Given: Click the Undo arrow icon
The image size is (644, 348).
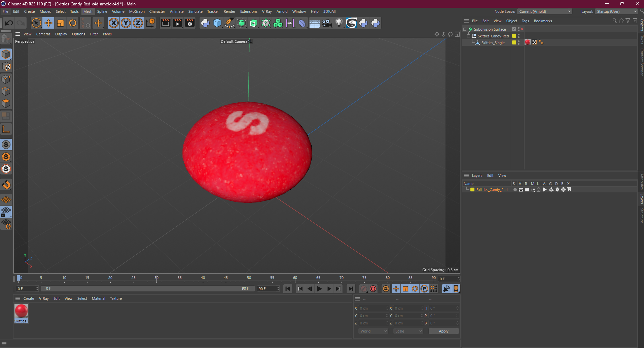Looking at the screenshot, I should pos(9,23).
